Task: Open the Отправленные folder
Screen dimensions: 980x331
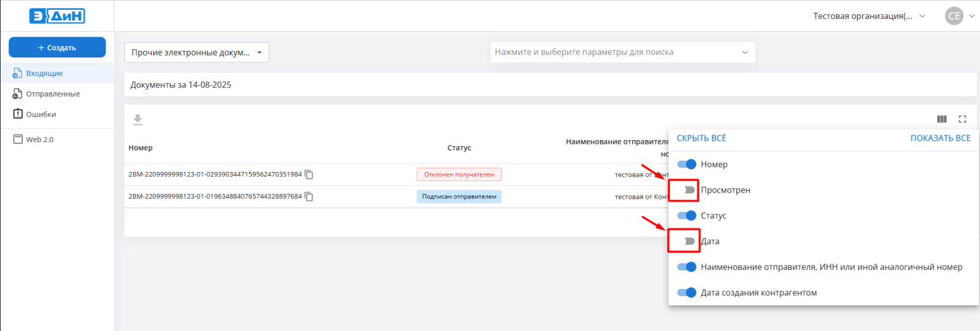Action: pos(53,94)
